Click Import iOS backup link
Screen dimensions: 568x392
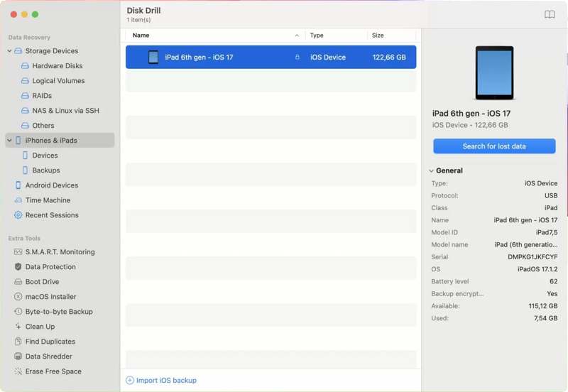[x=166, y=381]
